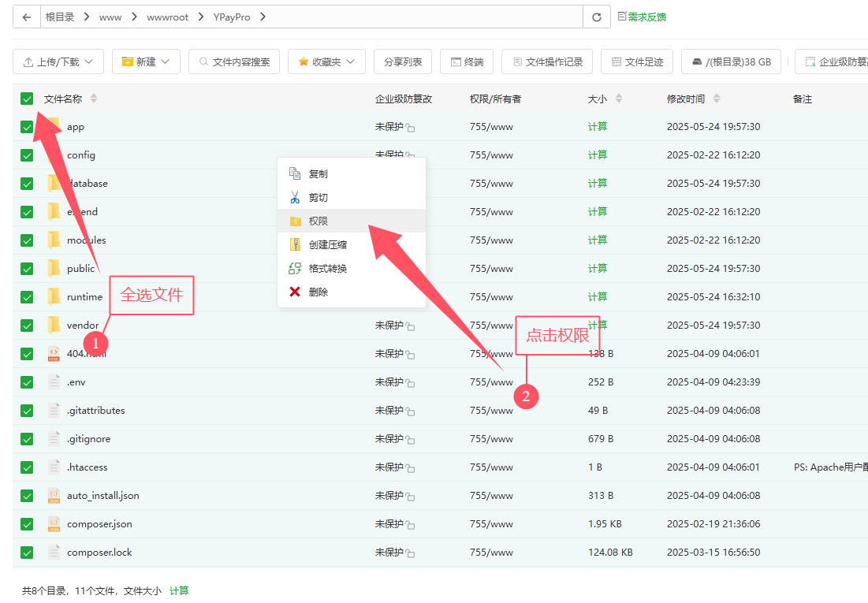The width and height of the screenshot is (868, 603).
Task: Sort by size using sort arrows
Action: [x=619, y=99]
